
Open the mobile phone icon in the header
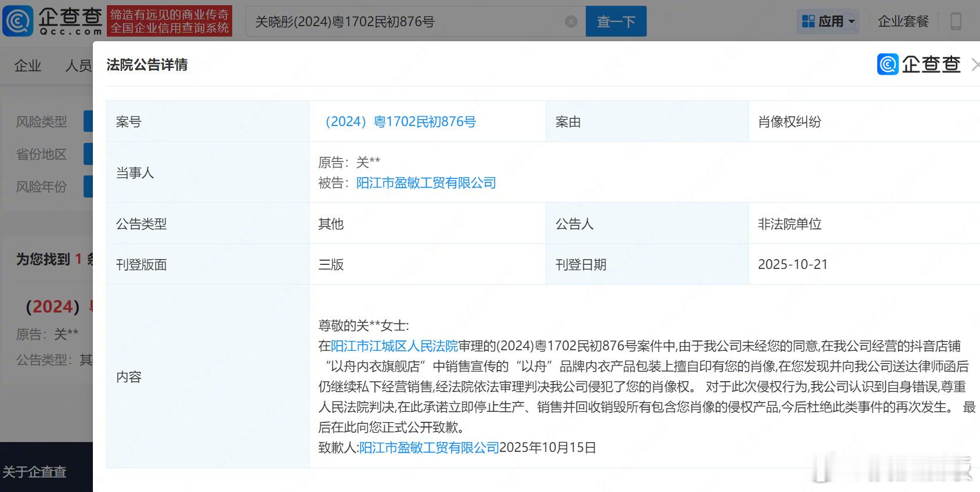tap(956, 21)
